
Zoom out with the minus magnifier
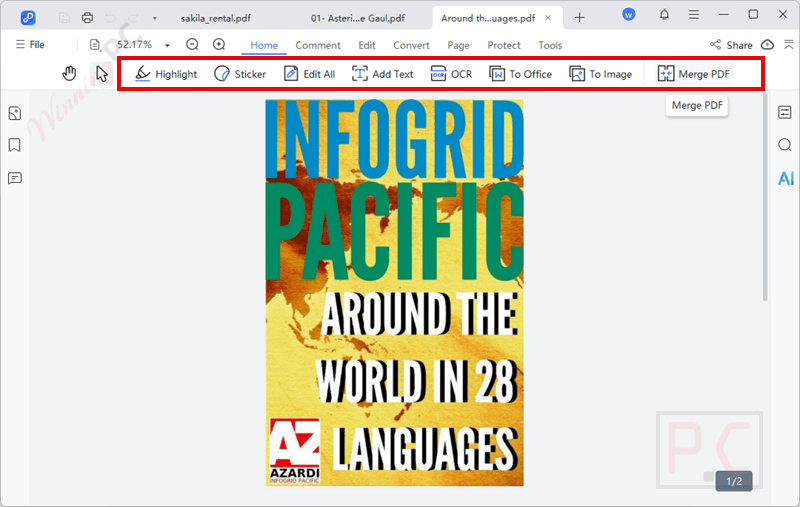[192, 45]
